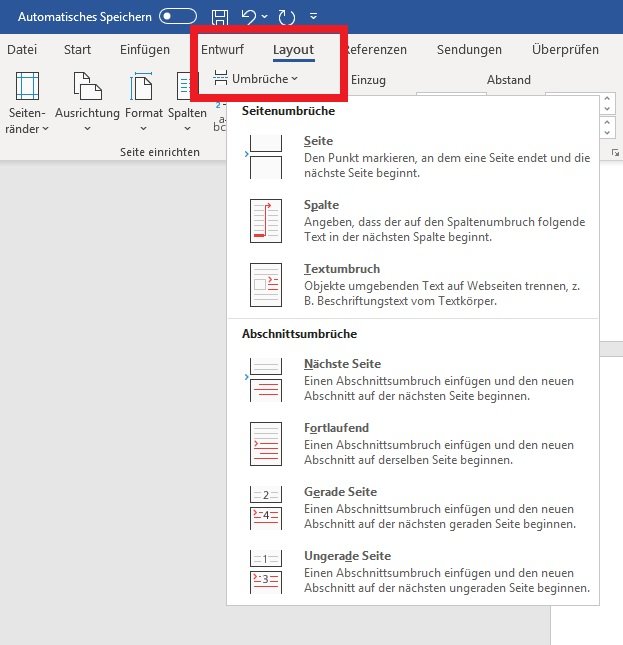Click the Redo icon in title bar

(x=287, y=17)
